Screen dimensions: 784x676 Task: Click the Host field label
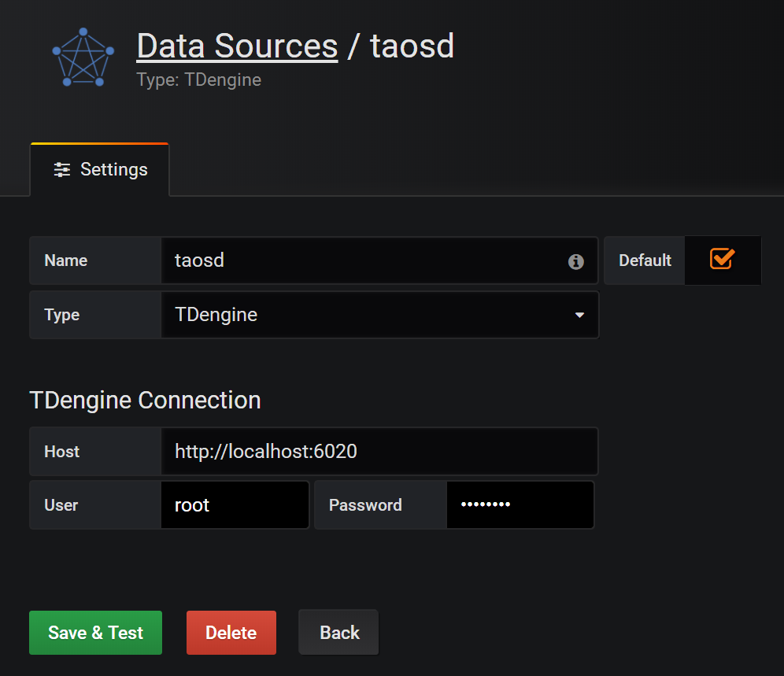(x=62, y=452)
